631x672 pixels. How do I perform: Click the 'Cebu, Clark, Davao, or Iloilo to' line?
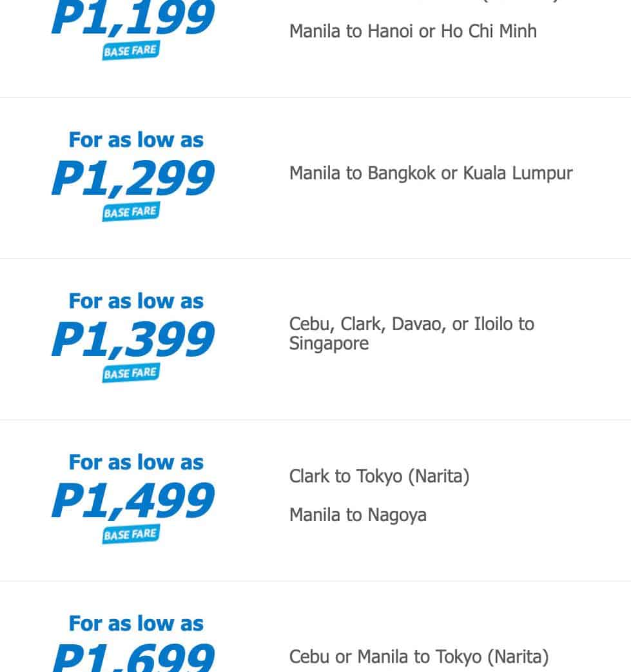point(411,324)
